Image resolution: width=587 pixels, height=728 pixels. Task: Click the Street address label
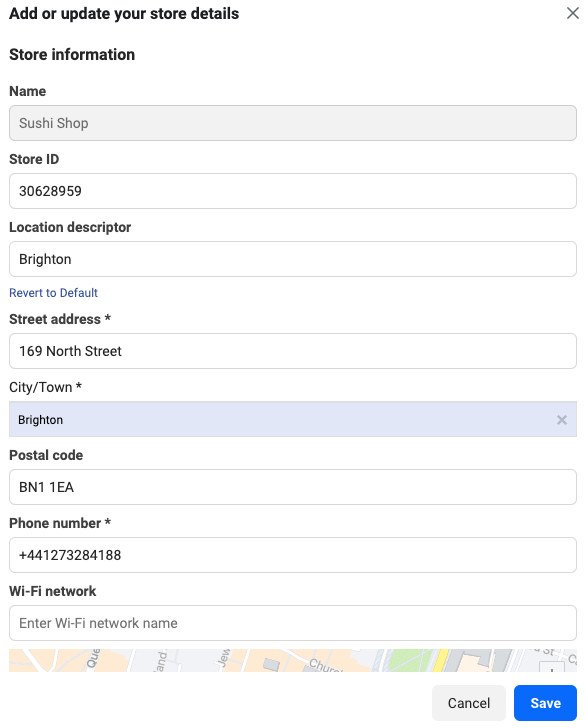(x=60, y=319)
